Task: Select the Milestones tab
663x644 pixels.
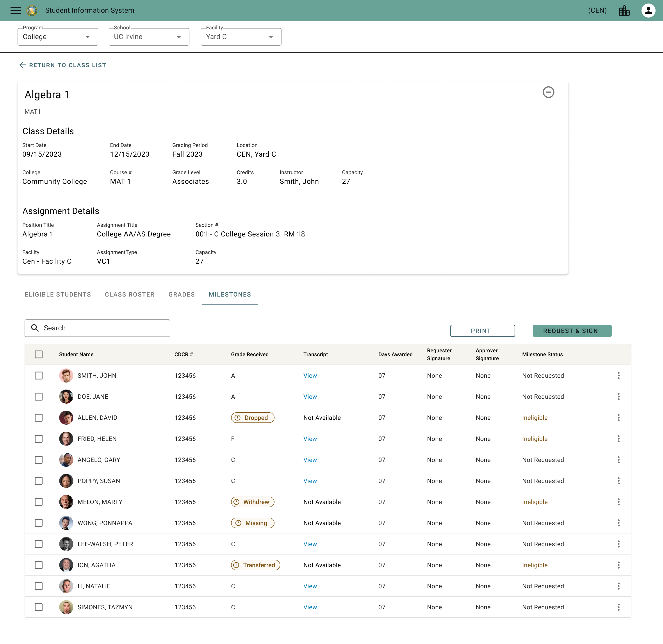Action: point(230,294)
